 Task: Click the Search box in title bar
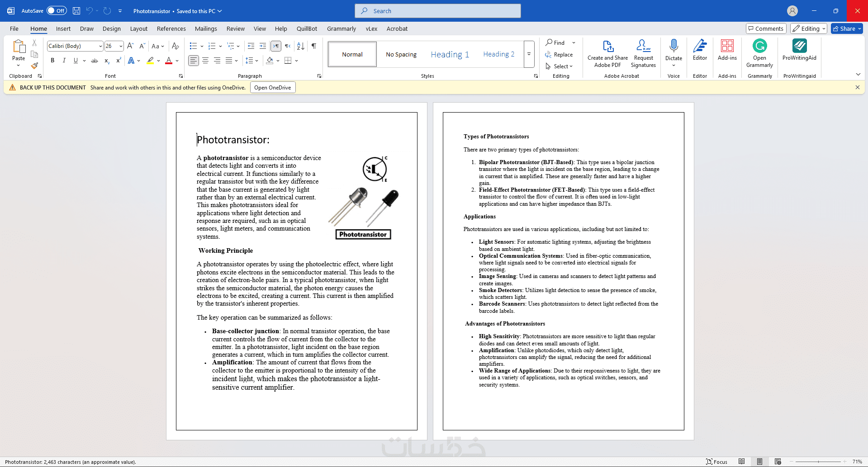coord(438,11)
